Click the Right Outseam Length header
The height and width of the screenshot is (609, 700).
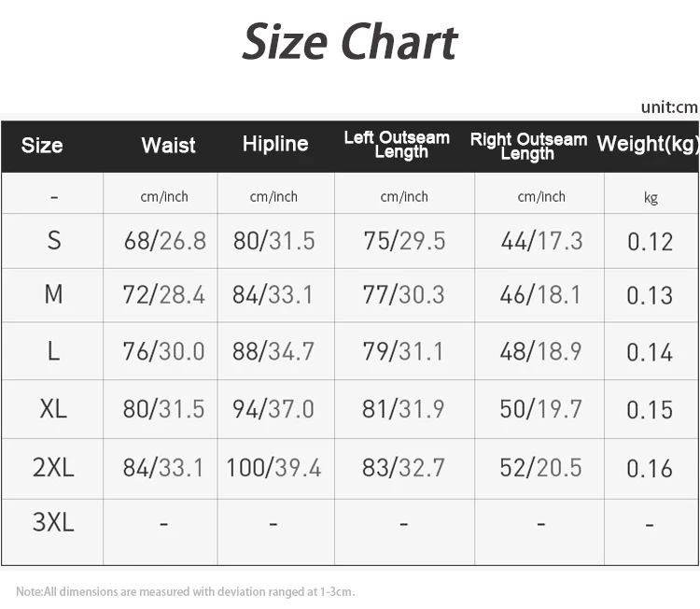[x=528, y=146]
